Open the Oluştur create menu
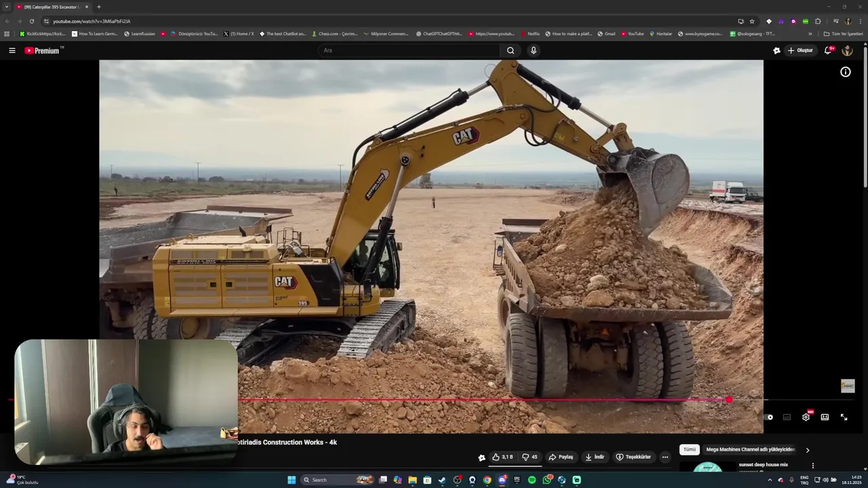Image resolution: width=868 pixels, height=488 pixels. tap(800, 50)
